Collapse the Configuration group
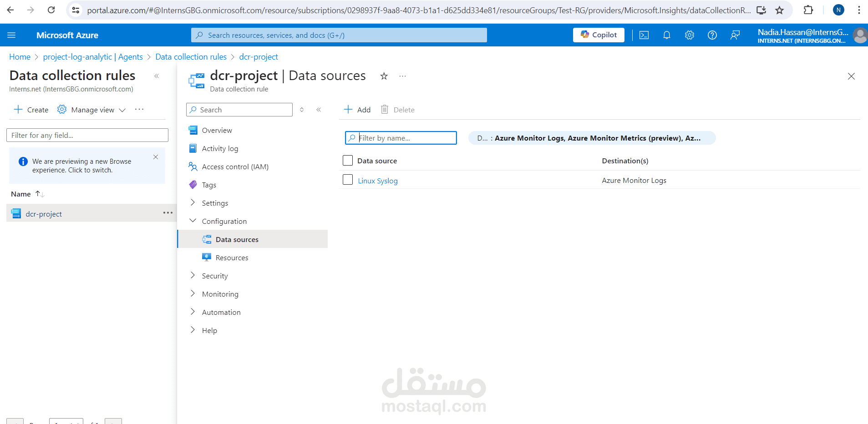 coord(224,221)
